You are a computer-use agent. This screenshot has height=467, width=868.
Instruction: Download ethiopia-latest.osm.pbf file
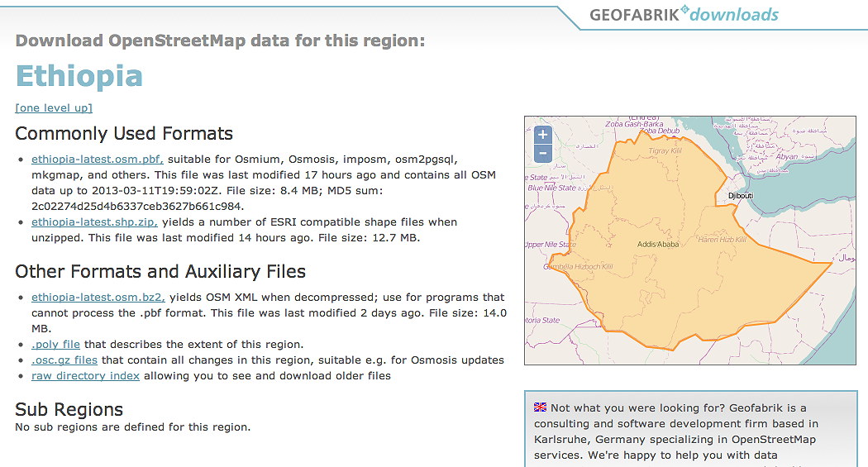point(97,160)
